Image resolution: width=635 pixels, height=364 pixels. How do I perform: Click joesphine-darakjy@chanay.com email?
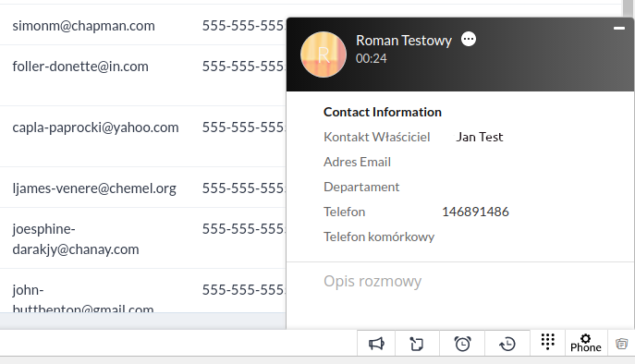click(x=76, y=239)
